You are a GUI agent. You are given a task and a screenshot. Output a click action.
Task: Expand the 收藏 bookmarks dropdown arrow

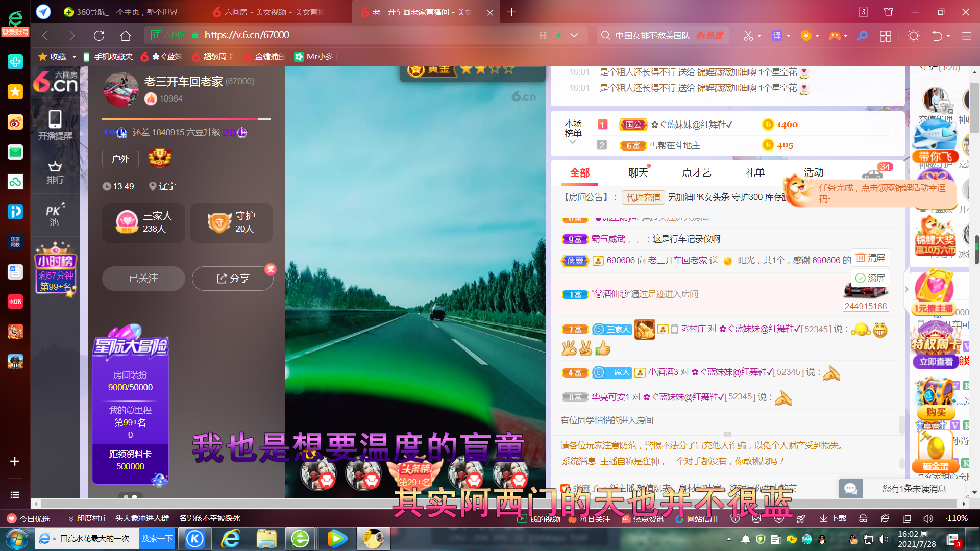[74, 57]
